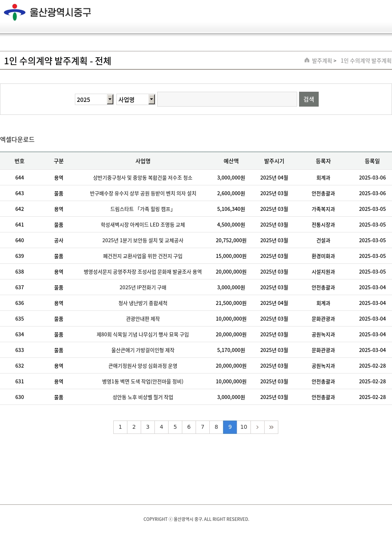Image resolution: width=392 pixels, height=544 pixels.
Task: Click registrant 환경미화과
Action: 323,256
